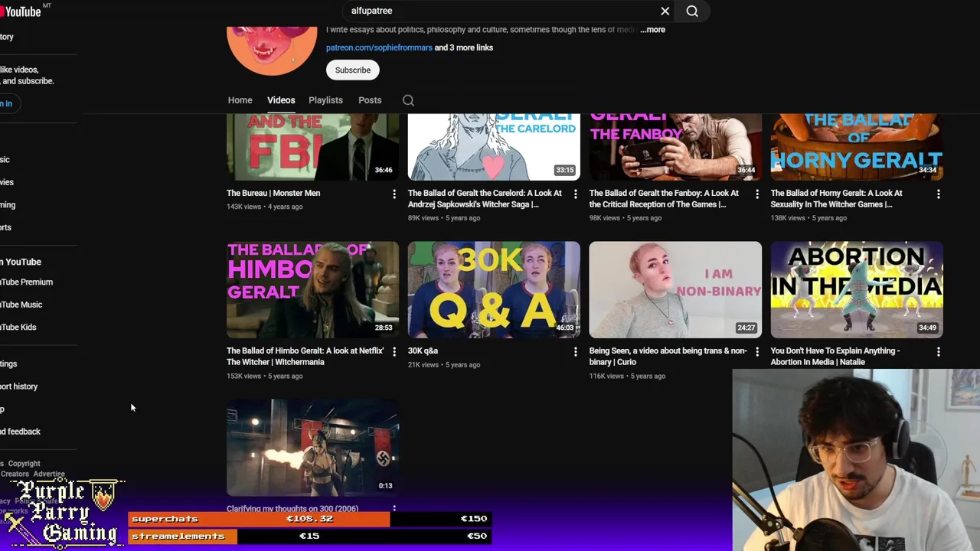Viewport: 980px width, 551px height.
Task: Click the Creators footer link
Action: [x=15, y=474]
